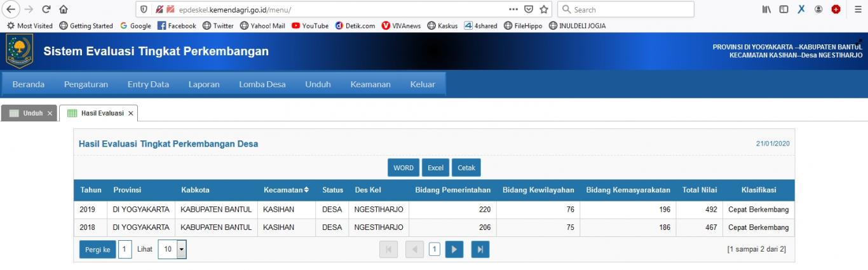This screenshot has width=868, height=270.
Task: Open the Yahoo! Mail bookmark
Action: (262, 26)
